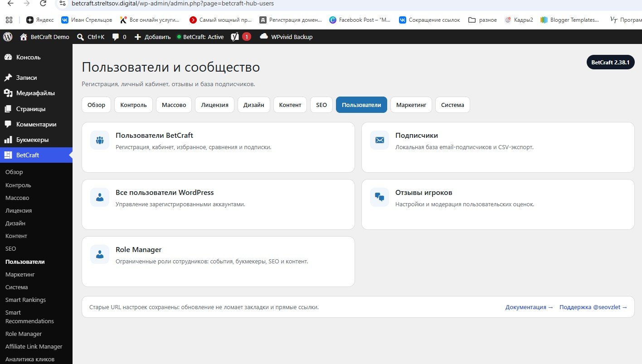Click the Пользователи BetCraft group icon

(100, 140)
